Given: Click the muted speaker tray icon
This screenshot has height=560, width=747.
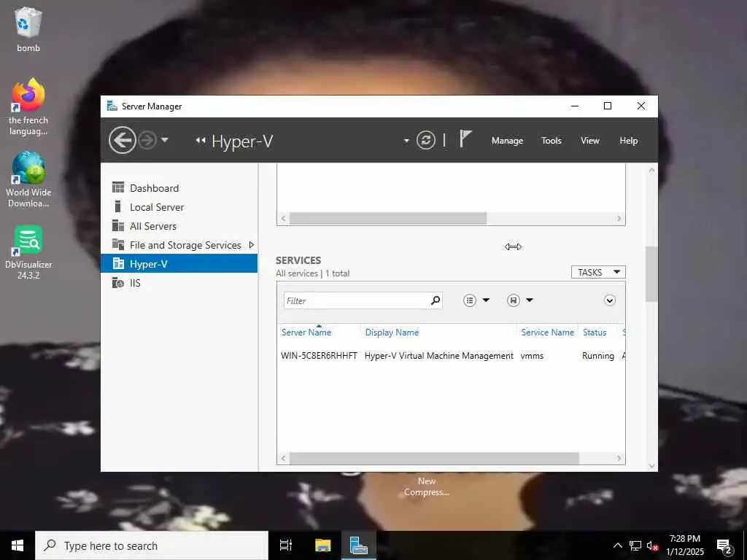Looking at the screenshot, I should coord(653,545).
